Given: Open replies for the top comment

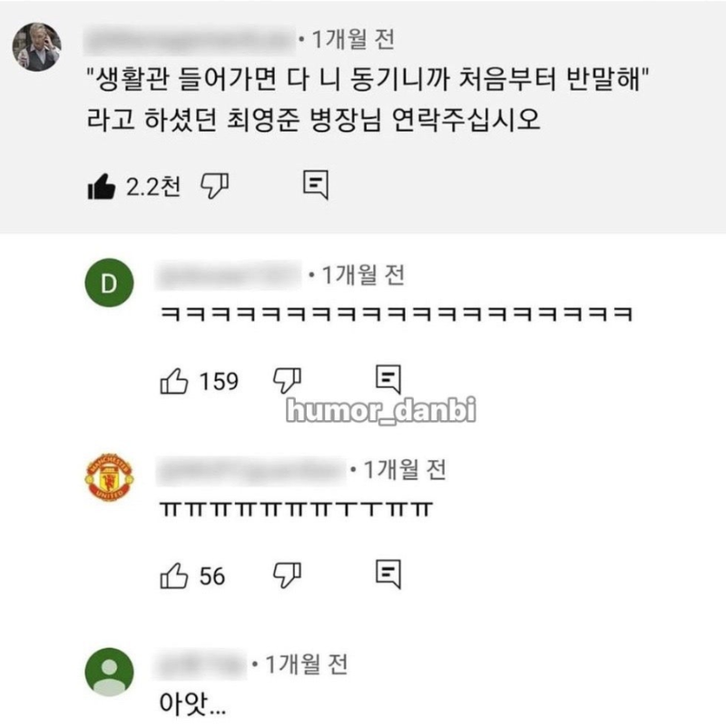Looking at the screenshot, I should [315, 185].
